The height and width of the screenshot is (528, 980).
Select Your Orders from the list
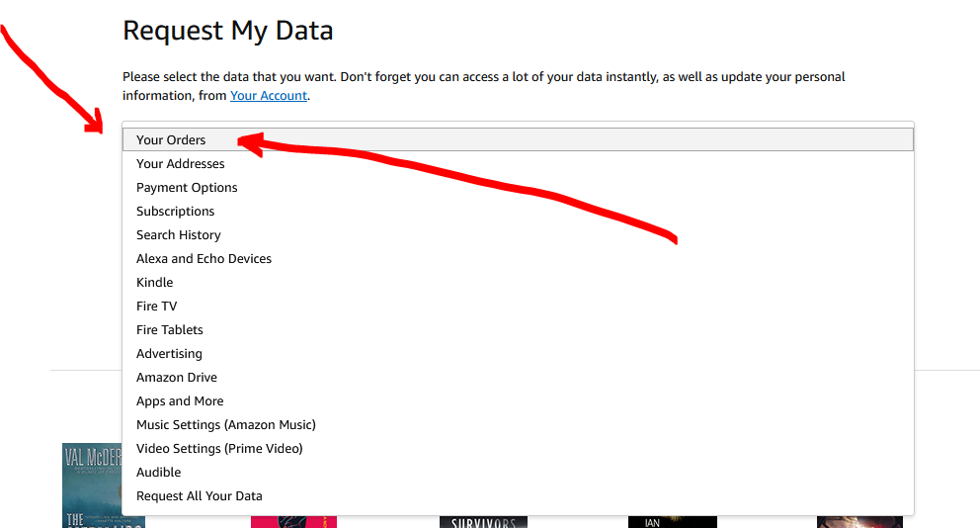171,140
